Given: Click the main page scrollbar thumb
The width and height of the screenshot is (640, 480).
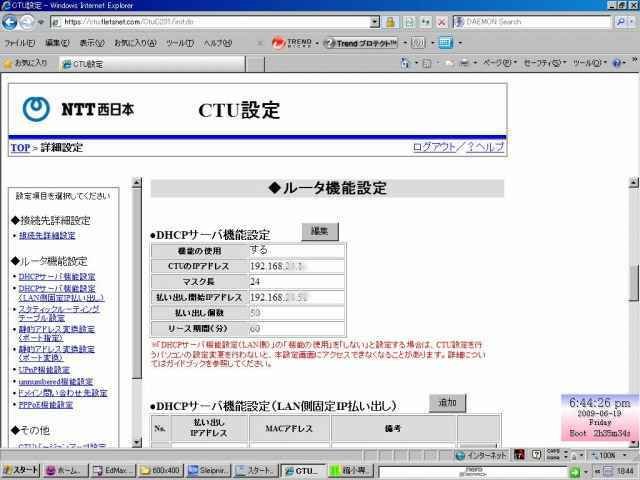Looking at the screenshot, I should [634, 282].
